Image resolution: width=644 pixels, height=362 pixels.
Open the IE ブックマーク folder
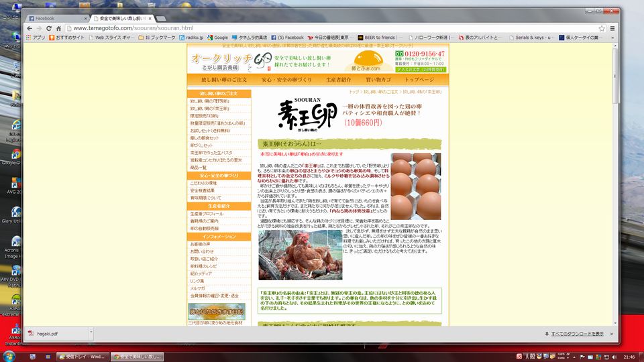pyautogui.click(x=157, y=38)
